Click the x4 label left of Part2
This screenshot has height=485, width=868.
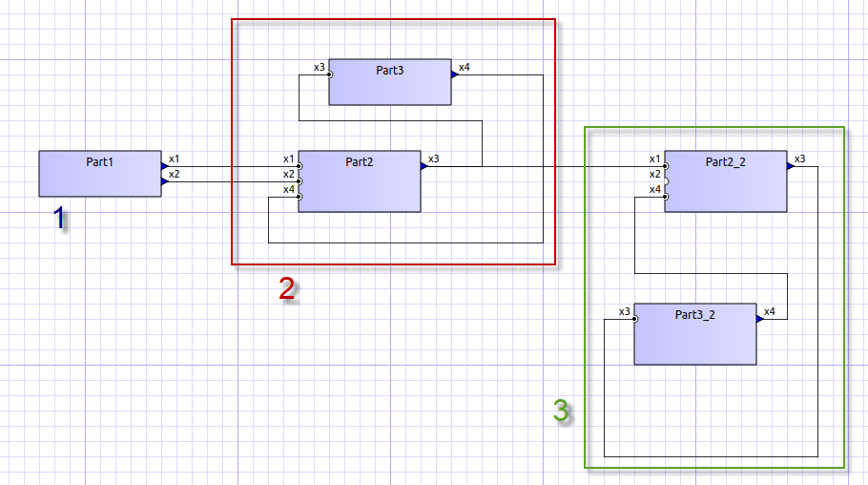289,190
